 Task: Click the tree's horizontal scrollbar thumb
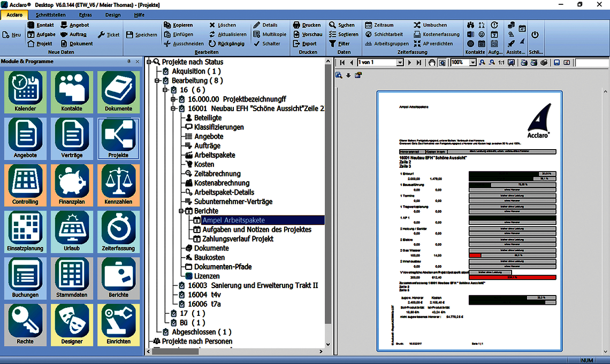point(176,351)
